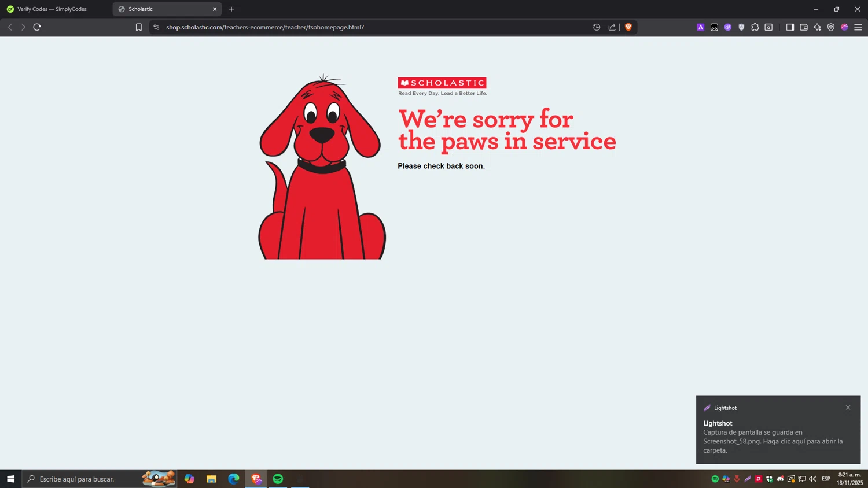This screenshot has width=868, height=488.
Task: Click 'Read Every Day. Lead a Better Life.' tagline
Action: click(x=443, y=93)
